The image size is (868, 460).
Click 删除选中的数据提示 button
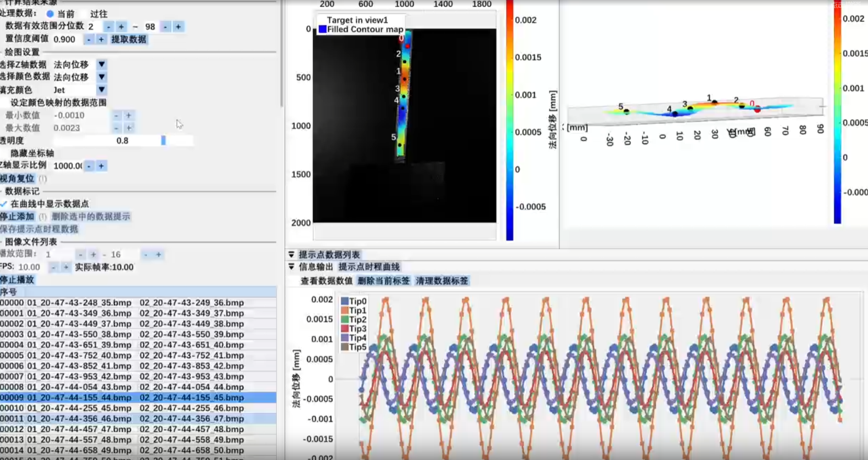(x=91, y=217)
